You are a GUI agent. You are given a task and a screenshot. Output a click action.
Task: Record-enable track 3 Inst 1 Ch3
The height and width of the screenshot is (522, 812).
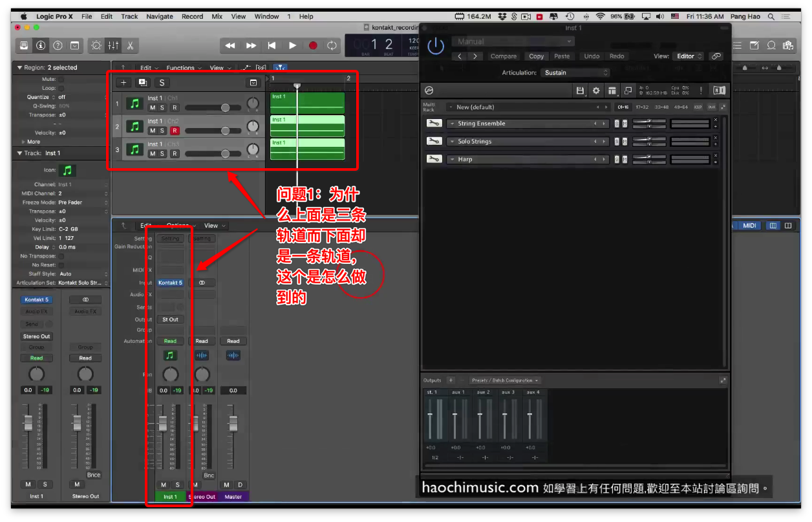click(x=175, y=153)
